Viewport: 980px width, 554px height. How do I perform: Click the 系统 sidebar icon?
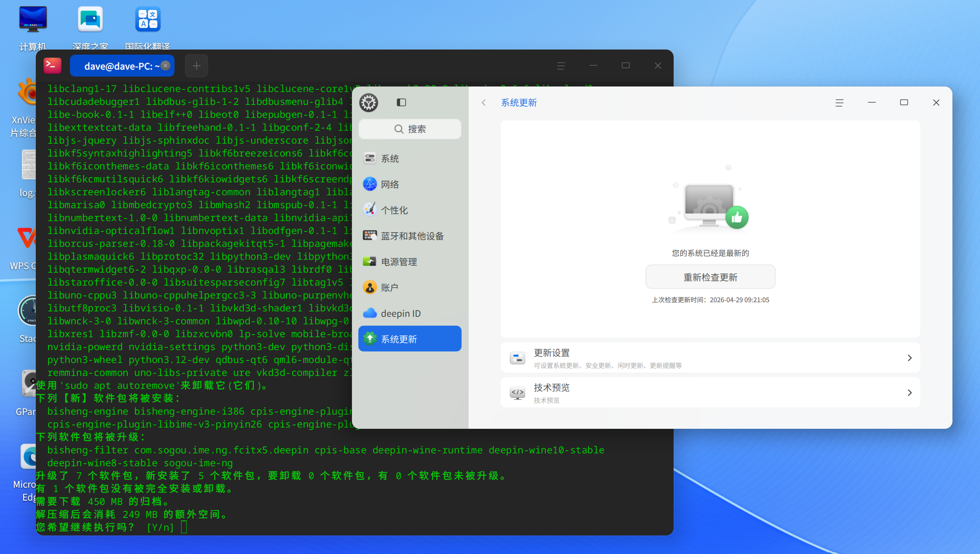[370, 158]
